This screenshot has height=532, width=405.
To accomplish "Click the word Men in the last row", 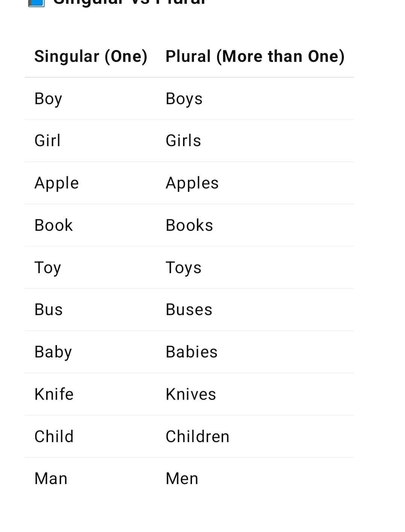I will [x=182, y=479].
